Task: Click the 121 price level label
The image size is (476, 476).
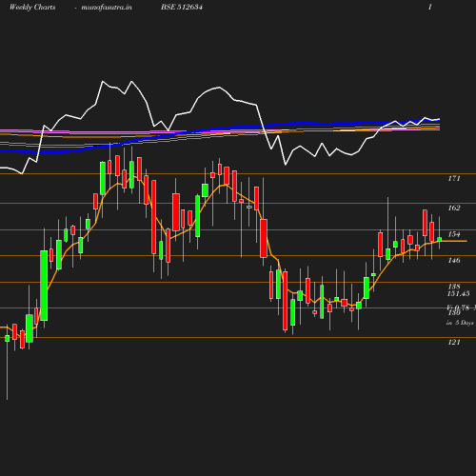Action: [454, 342]
